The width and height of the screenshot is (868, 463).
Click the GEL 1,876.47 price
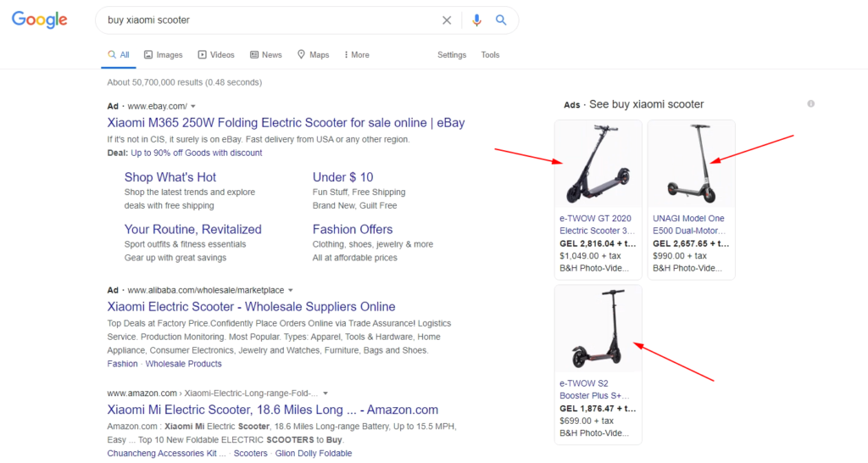coord(598,409)
